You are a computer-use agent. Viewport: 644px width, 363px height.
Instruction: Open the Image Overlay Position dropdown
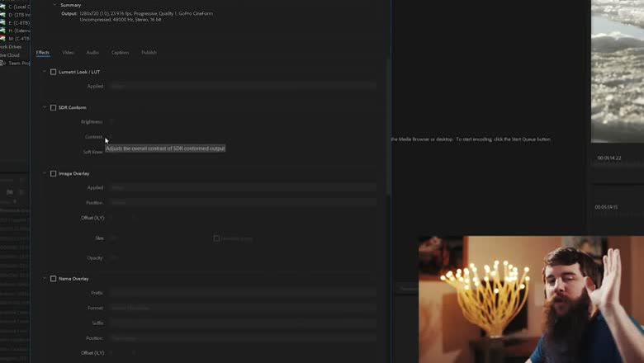(x=242, y=203)
